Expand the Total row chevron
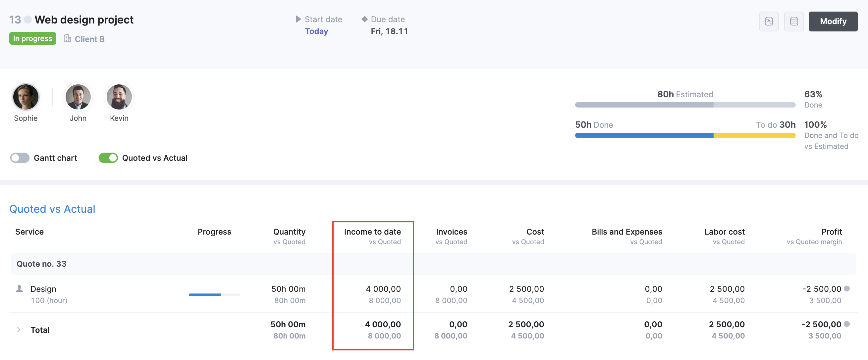The height and width of the screenshot is (360, 868). 19,330
